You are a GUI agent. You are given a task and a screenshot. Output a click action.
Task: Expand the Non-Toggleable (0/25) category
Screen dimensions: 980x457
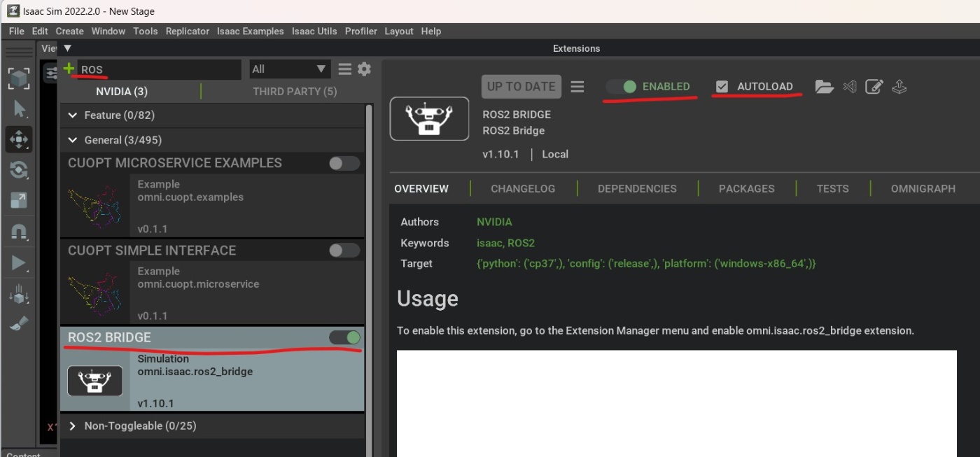point(72,426)
